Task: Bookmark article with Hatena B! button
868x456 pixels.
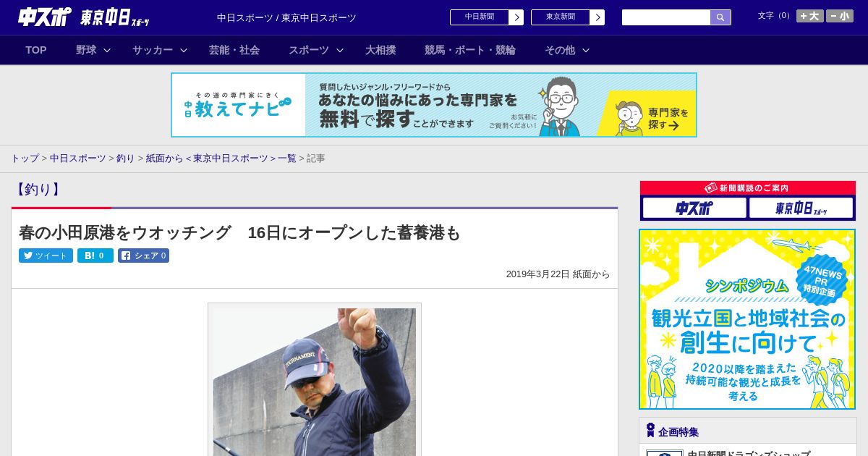Action: (x=95, y=256)
